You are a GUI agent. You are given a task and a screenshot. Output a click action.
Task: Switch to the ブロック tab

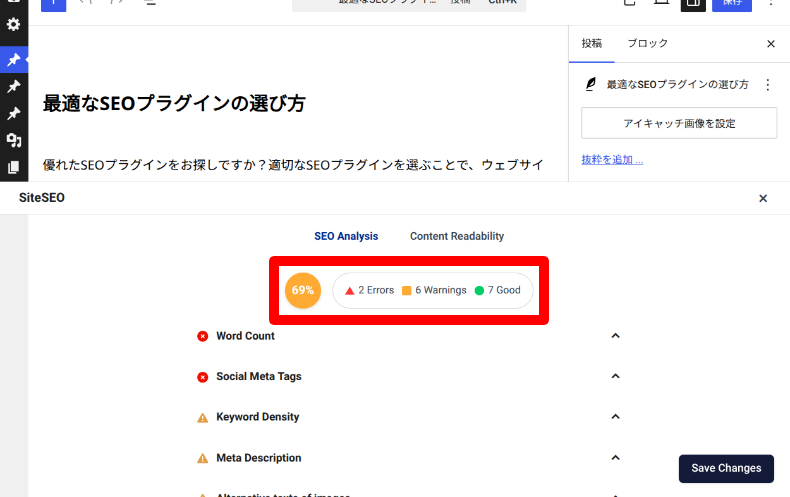coord(647,43)
